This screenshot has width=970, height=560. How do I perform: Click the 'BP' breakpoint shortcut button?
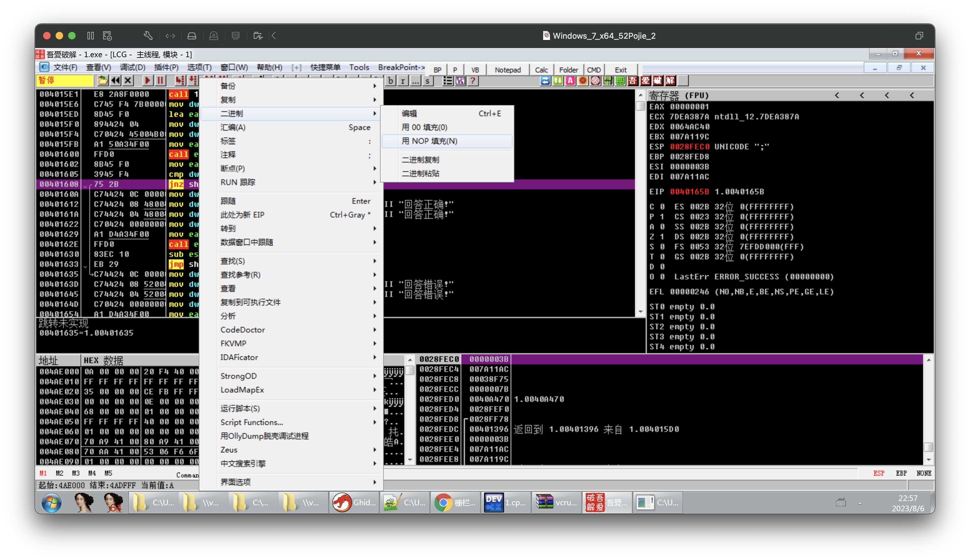coord(437,70)
